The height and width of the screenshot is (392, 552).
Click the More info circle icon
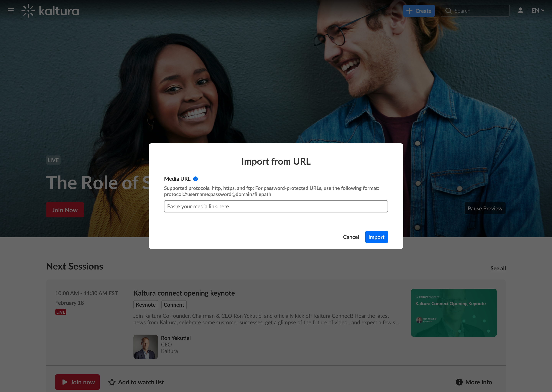point(459,382)
